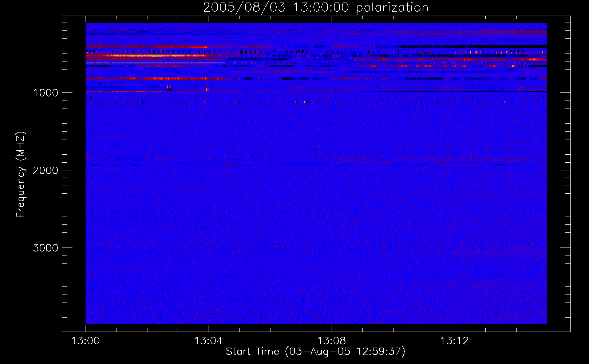Select the 'Frequency (MHZ)' y-axis label
The image size is (589, 364).
[x=21, y=175]
